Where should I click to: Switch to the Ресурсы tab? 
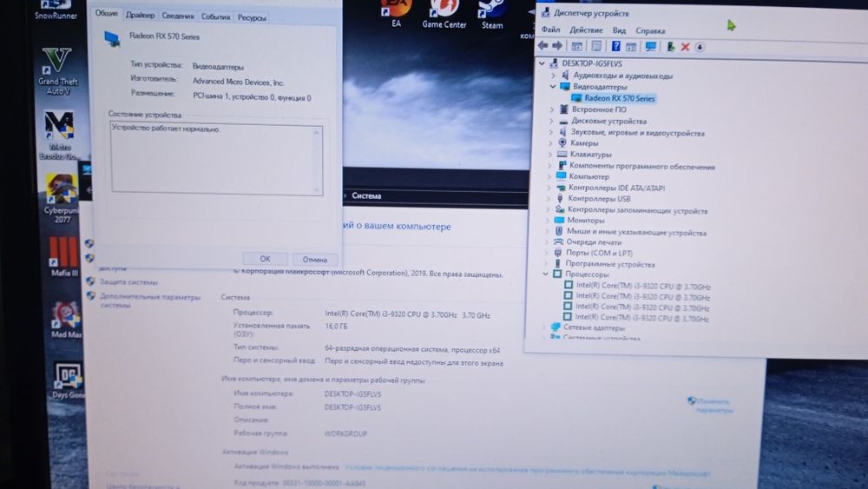coord(252,17)
